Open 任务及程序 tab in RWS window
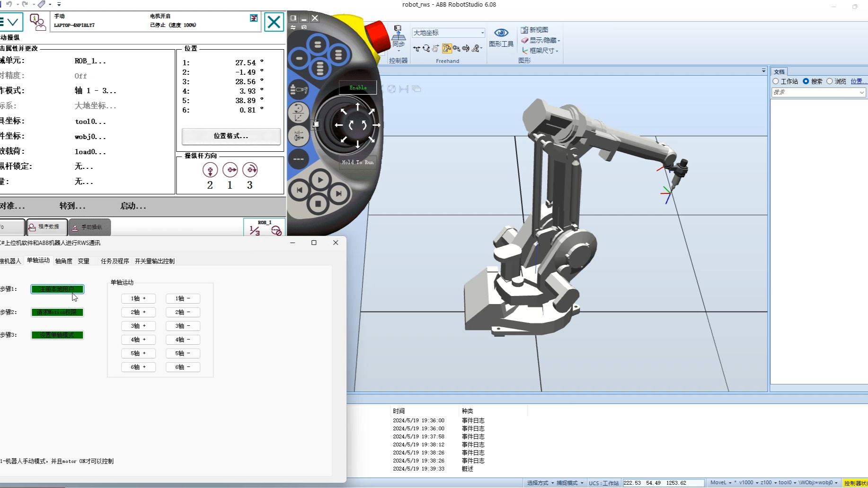Image resolution: width=868 pixels, height=488 pixels. (x=115, y=261)
